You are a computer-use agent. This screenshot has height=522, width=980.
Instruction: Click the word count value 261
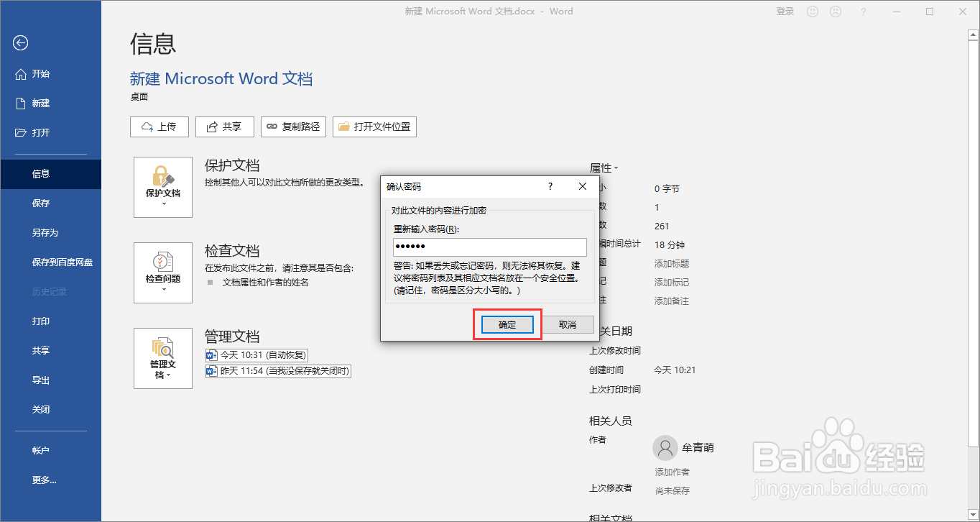point(662,226)
